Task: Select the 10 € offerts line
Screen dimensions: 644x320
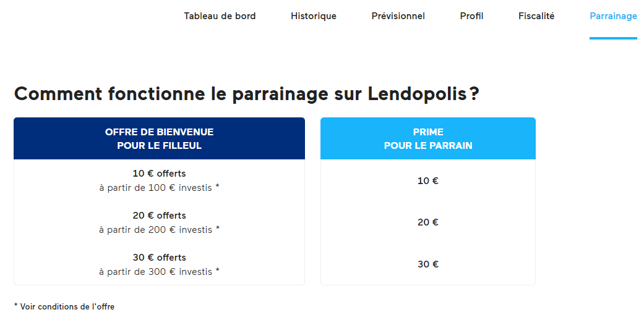Action: point(160,174)
